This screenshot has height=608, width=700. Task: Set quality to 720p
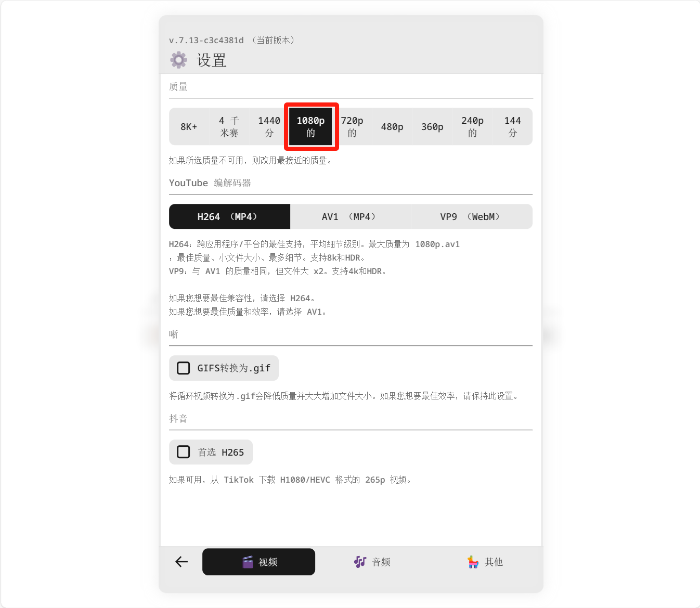pyautogui.click(x=352, y=126)
